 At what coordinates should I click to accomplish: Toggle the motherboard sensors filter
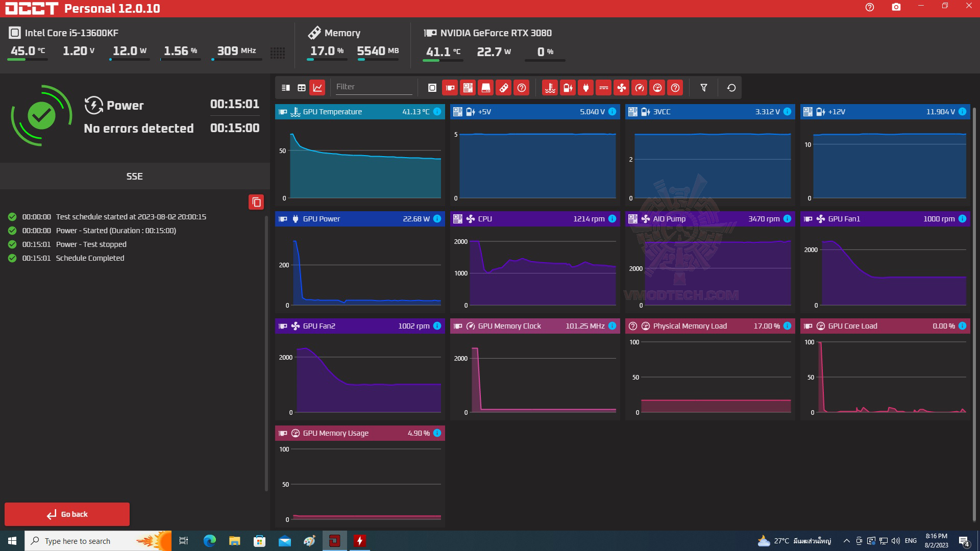[468, 88]
